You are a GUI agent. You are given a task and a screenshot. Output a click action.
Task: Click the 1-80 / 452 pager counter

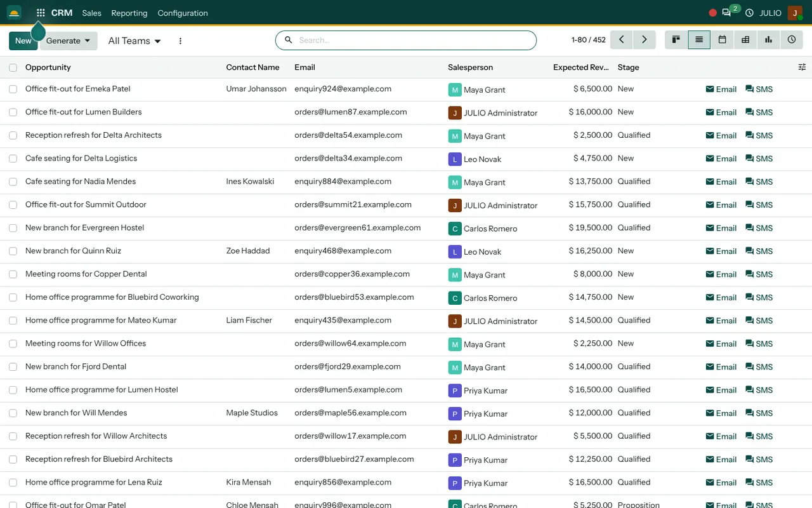tap(589, 40)
